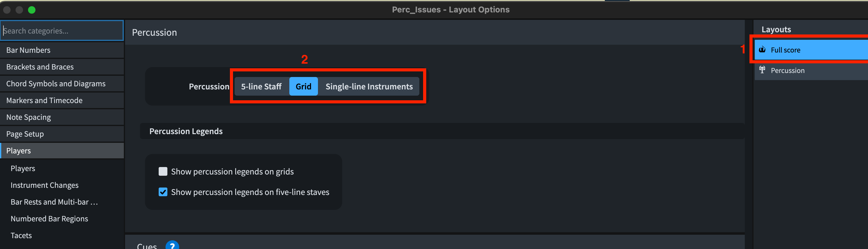The image size is (868, 249).
Task: Jump to Numbered Bar Regions subsection
Action: coord(49,219)
